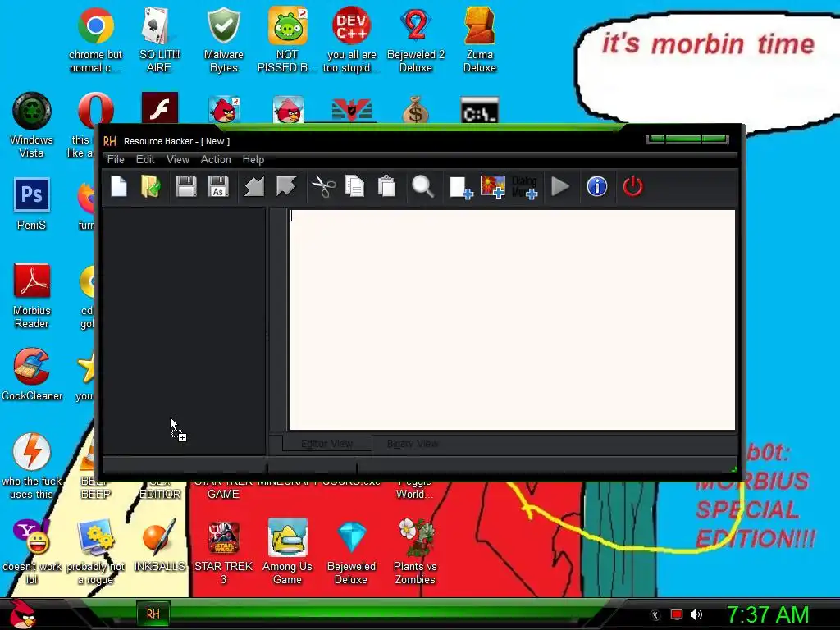
Task: Click the tray expand arrow icon
Action: click(x=655, y=615)
